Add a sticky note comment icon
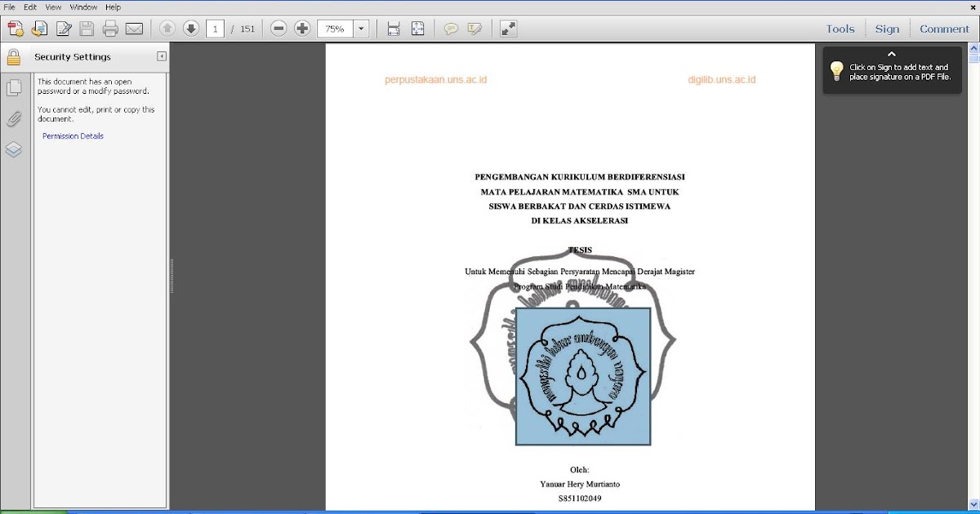This screenshot has width=980, height=514. coord(451,29)
